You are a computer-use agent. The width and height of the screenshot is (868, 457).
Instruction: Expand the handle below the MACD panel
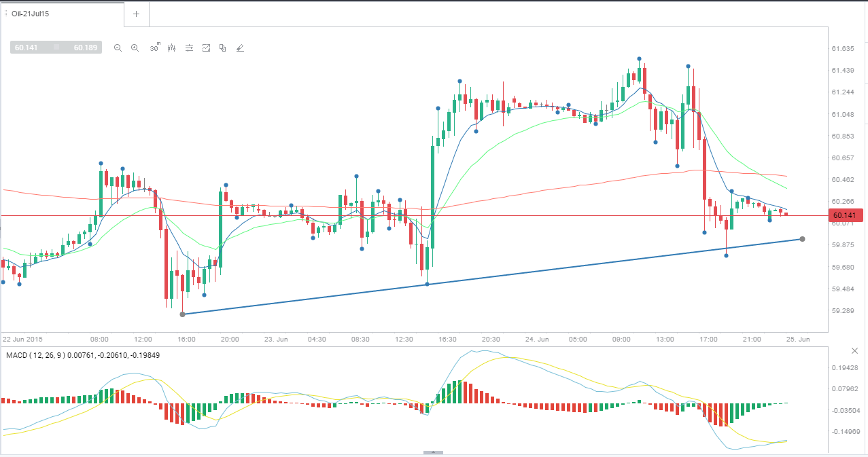click(x=434, y=452)
